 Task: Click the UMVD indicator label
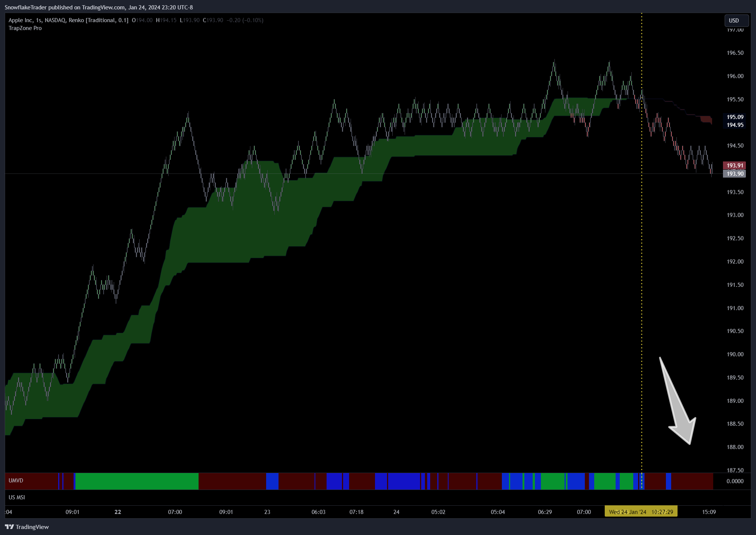coord(16,481)
